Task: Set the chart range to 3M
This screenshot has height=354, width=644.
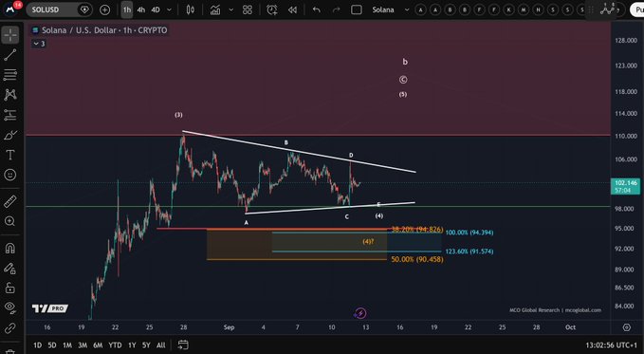Action: [x=83, y=345]
